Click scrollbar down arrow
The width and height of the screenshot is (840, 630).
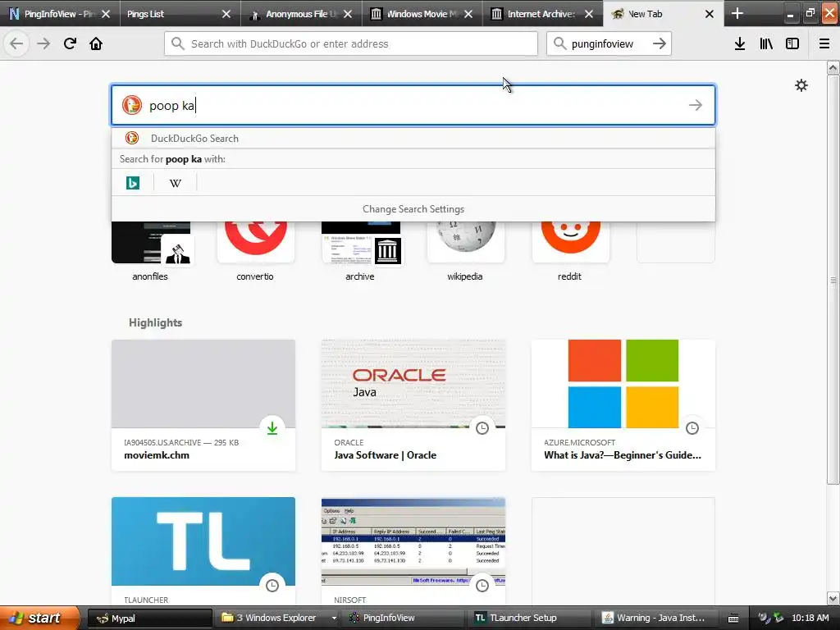[x=833, y=598]
